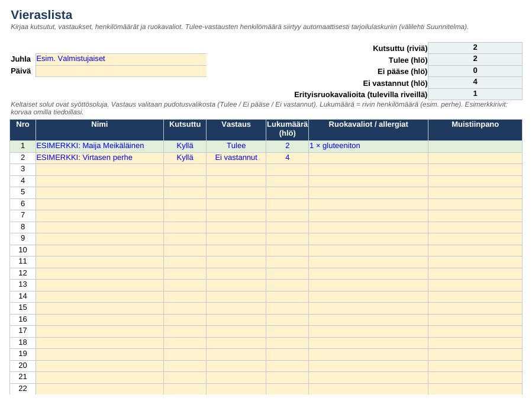Click the Lukumäärä cell in row 8
The width and height of the screenshot is (532, 404).
(x=288, y=227)
